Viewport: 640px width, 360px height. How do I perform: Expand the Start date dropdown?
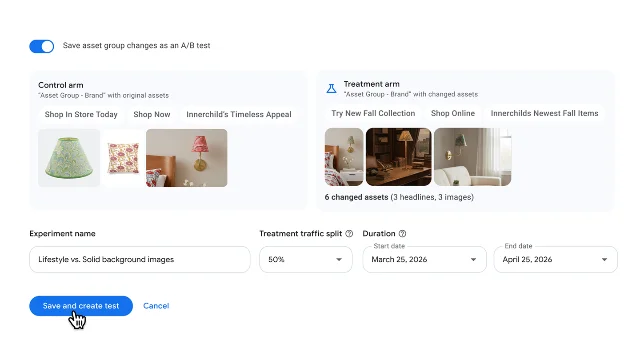click(424, 259)
